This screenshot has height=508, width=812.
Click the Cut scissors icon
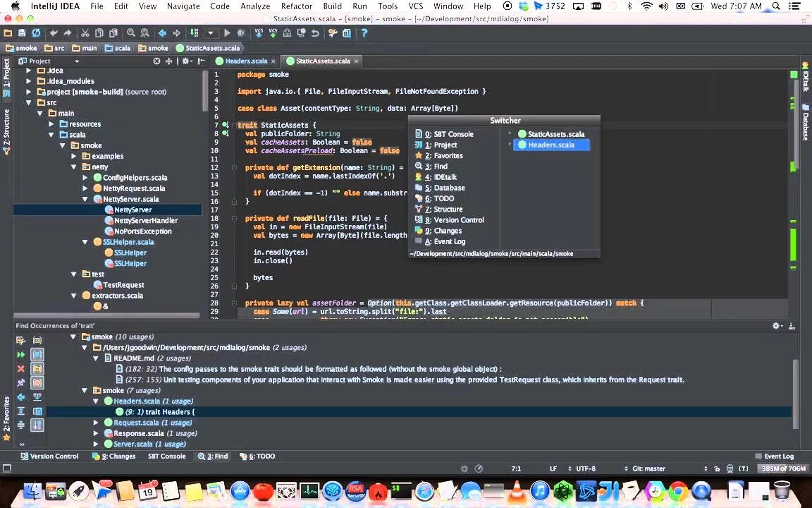click(x=85, y=33)
